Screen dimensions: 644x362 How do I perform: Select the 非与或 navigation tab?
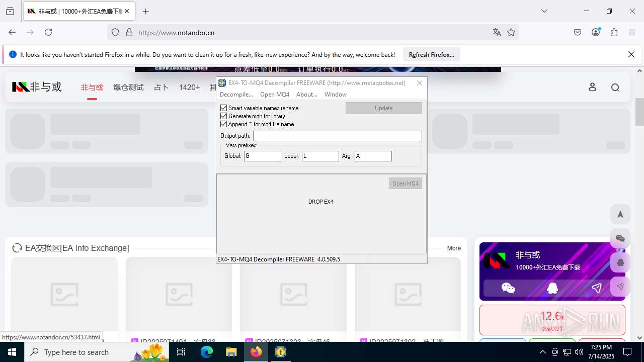coord(92,87)
